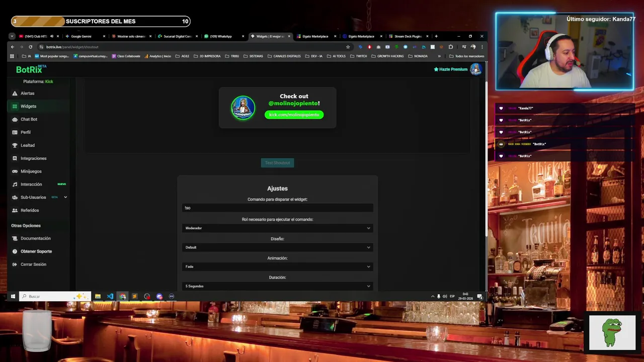Open Todos los marcadores folder
The height and width of the screenshot is (362, 644).
click(x=466, y=56)
